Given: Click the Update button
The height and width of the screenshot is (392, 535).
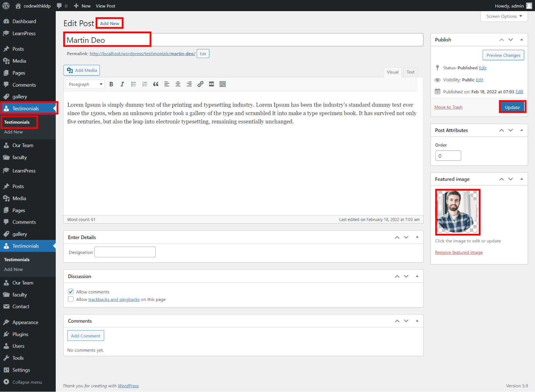Looking at the screenshot, I should tap(512, 107).
